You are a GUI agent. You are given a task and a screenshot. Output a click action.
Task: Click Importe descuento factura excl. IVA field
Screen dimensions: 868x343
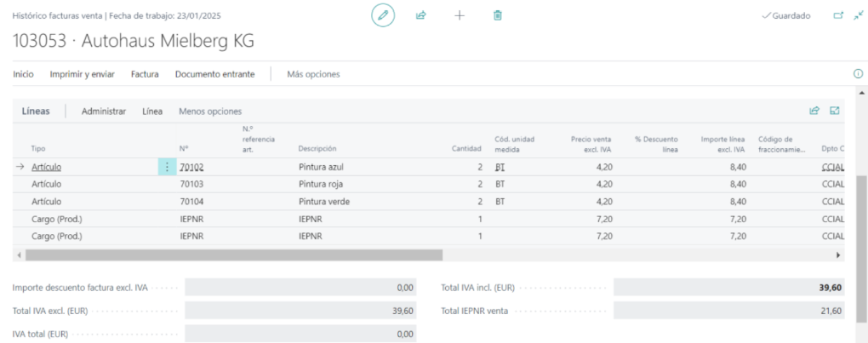(300, 288)
